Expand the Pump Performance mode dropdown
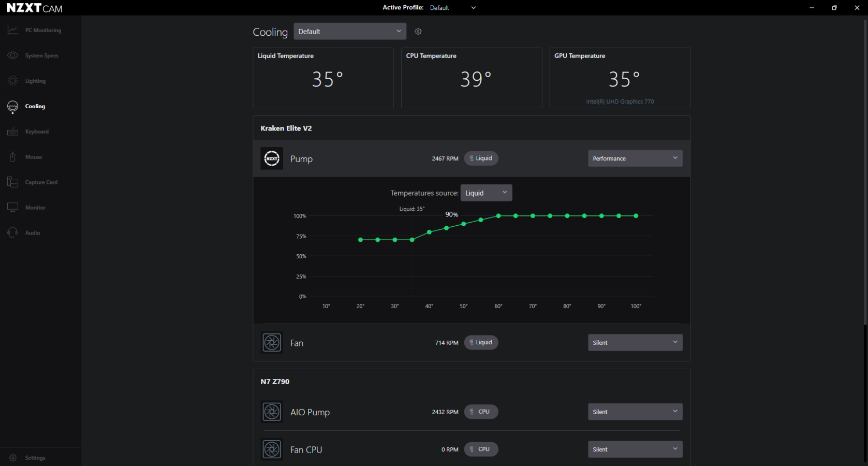The height and width of the screenshot is (466, 868). click(635, 158)
